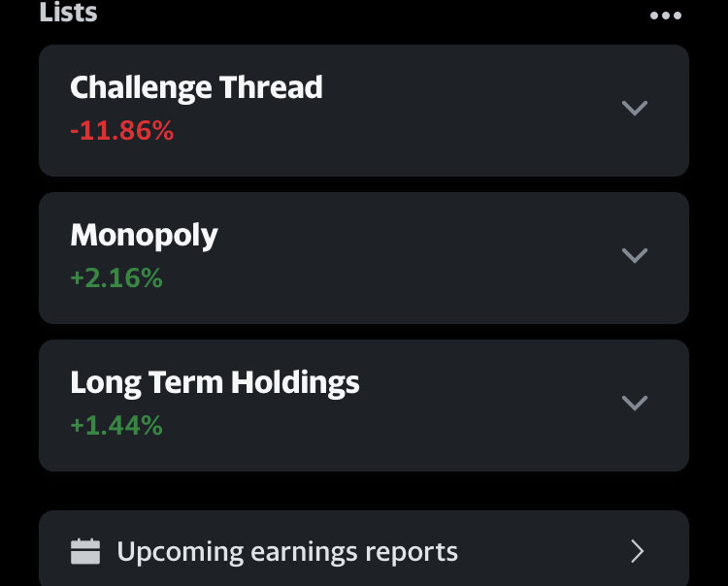Select the Long Term Holdings title
The width and height of the screenshot is (728, 586).
click(215, 383)
